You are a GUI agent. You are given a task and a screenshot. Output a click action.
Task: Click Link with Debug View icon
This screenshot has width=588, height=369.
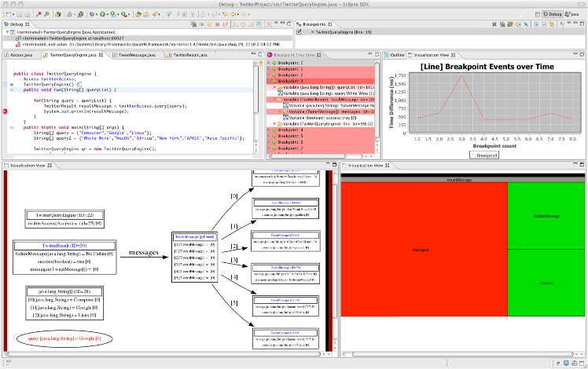click(x=552, y=24)
